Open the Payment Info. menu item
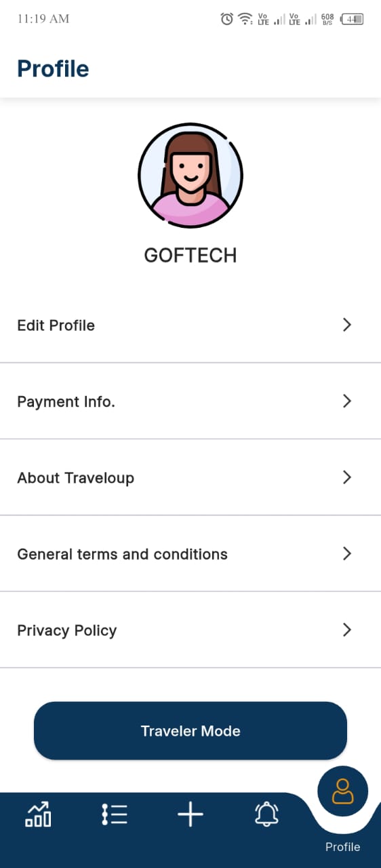The width and height of the screenshot is (381, 868). pyautogui.click(x=190, y=401)
